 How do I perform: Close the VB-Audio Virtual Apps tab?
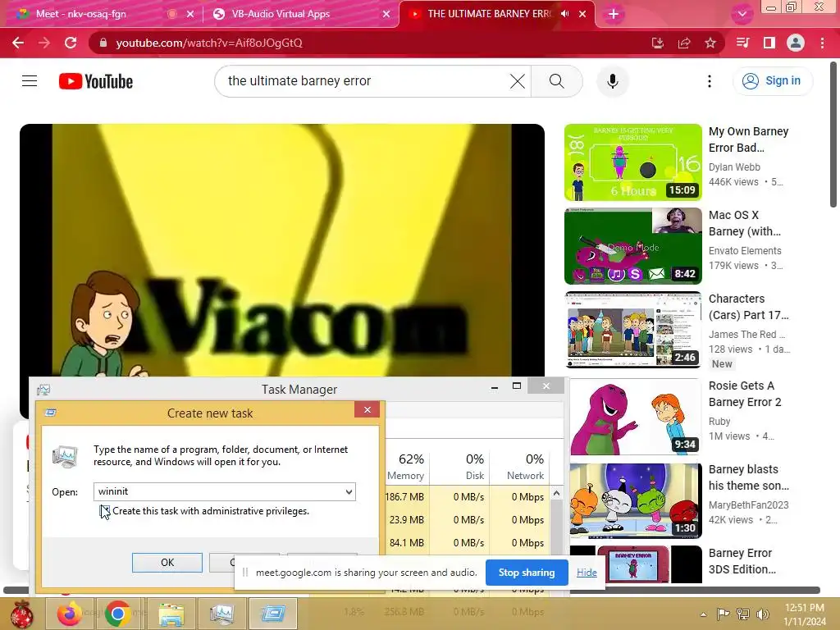pyautogui.click(x=386, y=14)
